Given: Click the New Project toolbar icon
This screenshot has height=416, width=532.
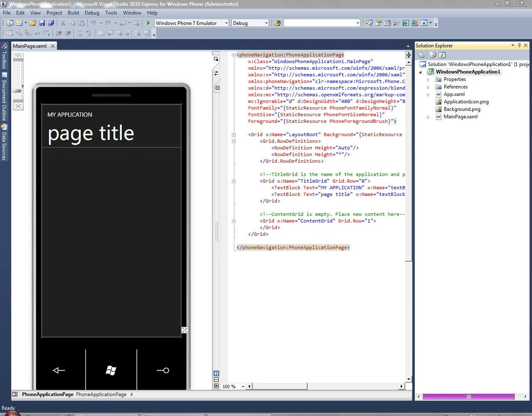Looking at the screenshot, I should pyautogui.click(x=9, y=23).
